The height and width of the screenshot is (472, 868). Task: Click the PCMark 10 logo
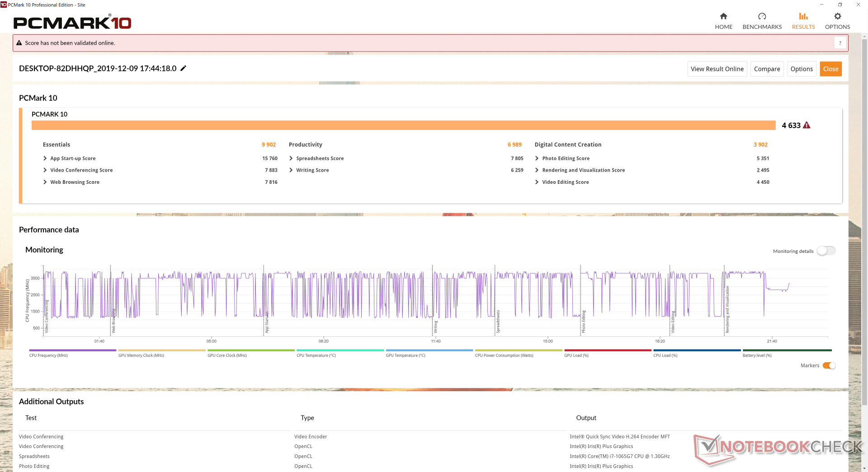coord(72,23)
